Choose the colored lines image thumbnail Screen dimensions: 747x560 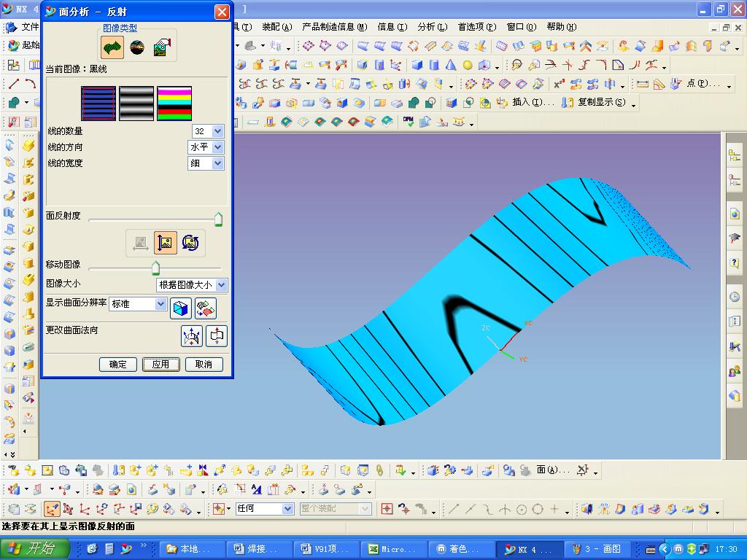pos(174,104)
